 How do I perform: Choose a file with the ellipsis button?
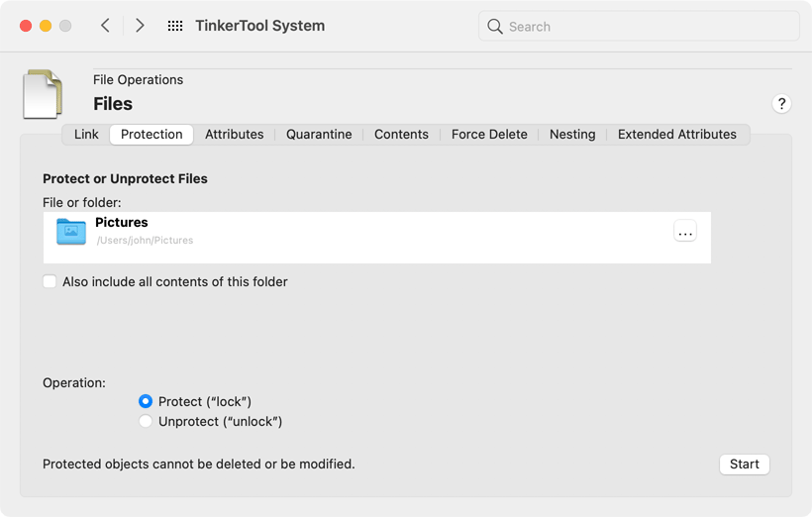tap(685, 231)
